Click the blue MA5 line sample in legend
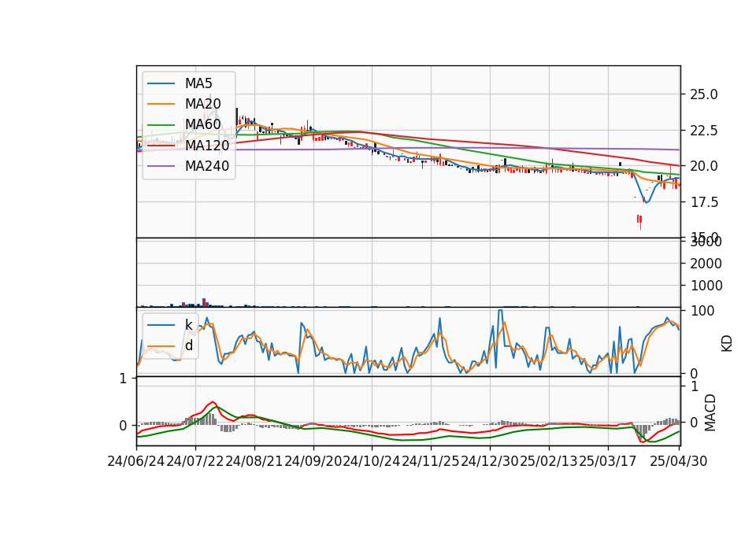The image size is (756, 543). tap(161, 83)
